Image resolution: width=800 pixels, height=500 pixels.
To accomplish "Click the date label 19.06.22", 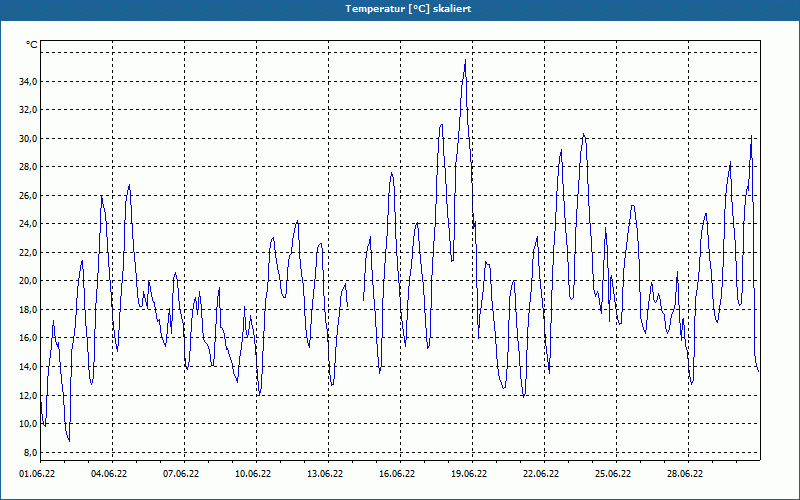I will coord(469,473).
